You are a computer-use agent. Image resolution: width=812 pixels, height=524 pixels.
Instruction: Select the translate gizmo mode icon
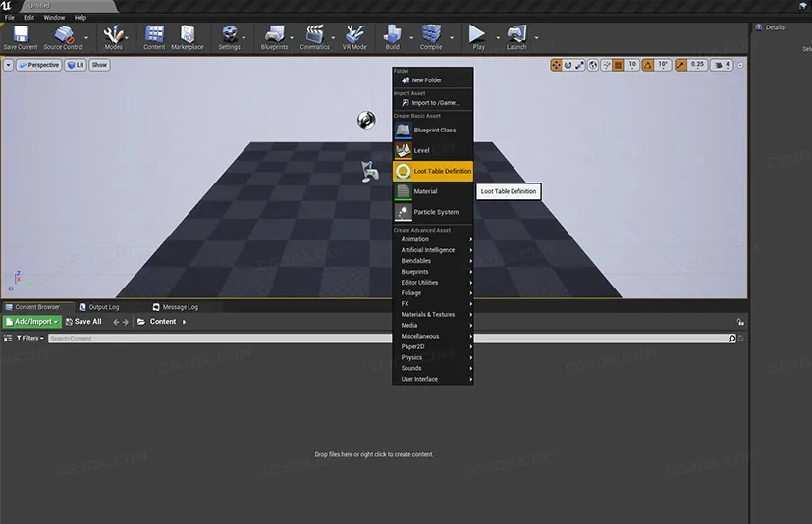tap(556, 65)
